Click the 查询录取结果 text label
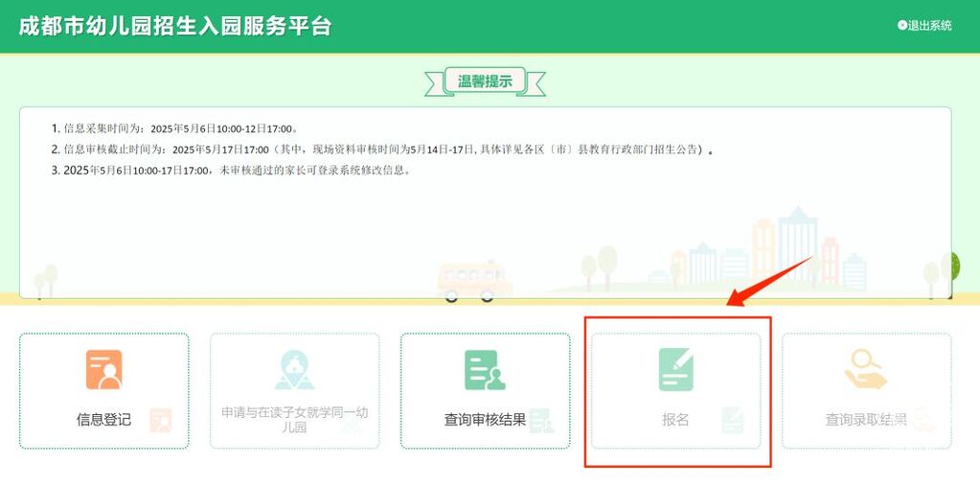Screen dimensions: 980x486 [x=866, y=419]
